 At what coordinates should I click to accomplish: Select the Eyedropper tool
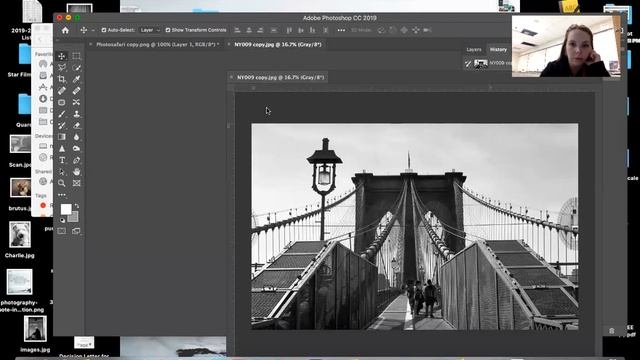click(x=76, y=79)
